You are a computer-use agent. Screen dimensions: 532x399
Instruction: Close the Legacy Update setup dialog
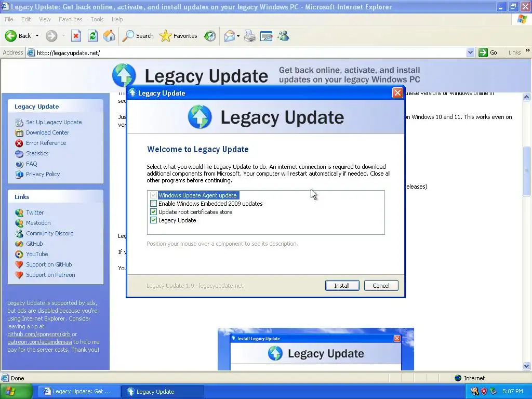click(x=397, y=93)
